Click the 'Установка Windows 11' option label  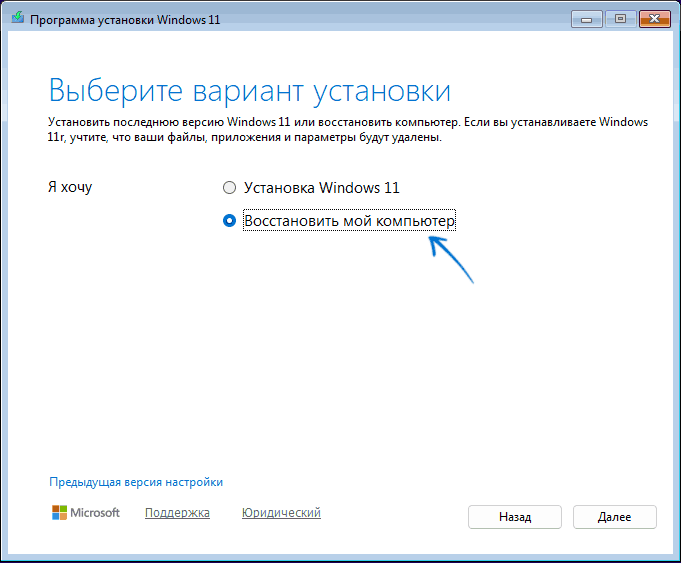321,188
